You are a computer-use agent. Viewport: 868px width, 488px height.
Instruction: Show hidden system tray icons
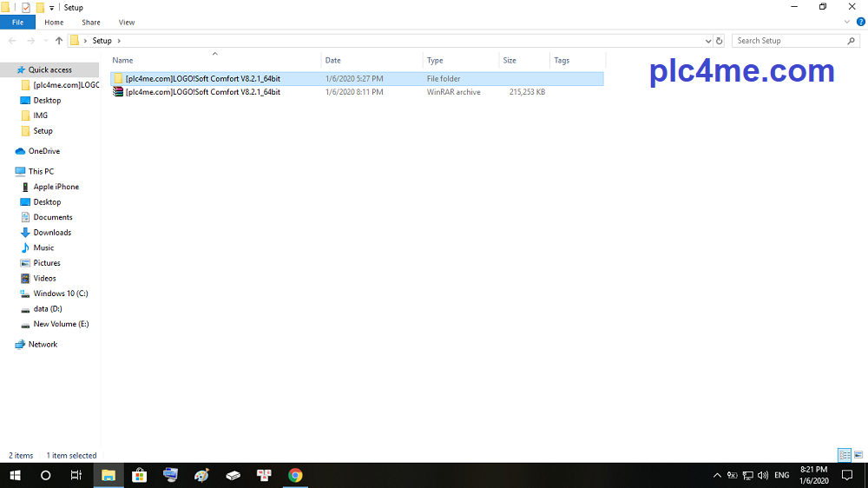pyautogui.click(x=717, y=475)
